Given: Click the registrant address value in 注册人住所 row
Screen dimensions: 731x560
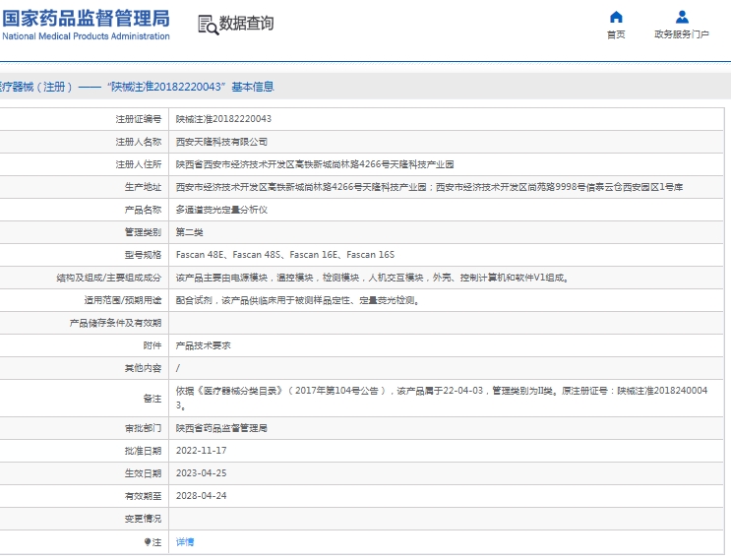Looking at the screenshot, I should click(x=315, y=164).
